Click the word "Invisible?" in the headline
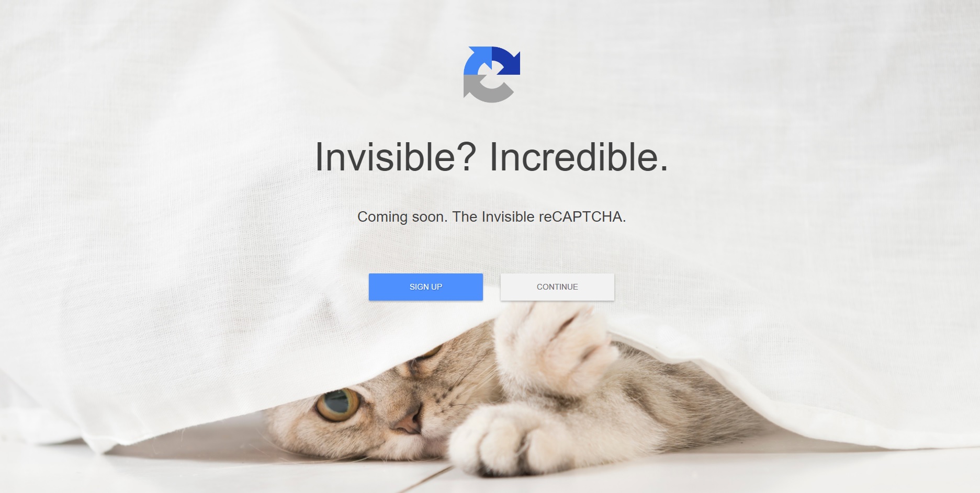 (396, 157)
